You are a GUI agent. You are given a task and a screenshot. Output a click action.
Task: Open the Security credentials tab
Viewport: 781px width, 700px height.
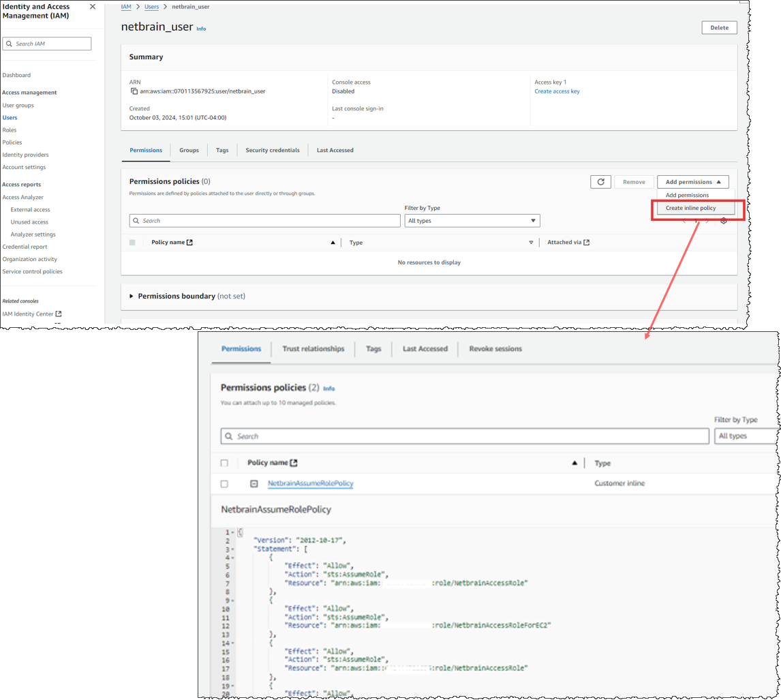pyautogui.click(x=273, y=150)
